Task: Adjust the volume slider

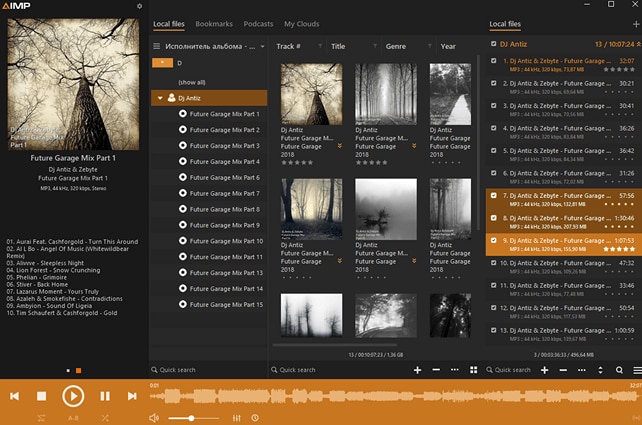Action: click(x=190, y=418)
